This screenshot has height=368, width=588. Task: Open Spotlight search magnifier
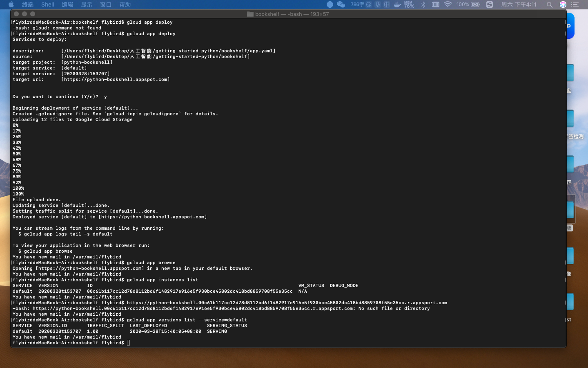click(x=550, y=4)
